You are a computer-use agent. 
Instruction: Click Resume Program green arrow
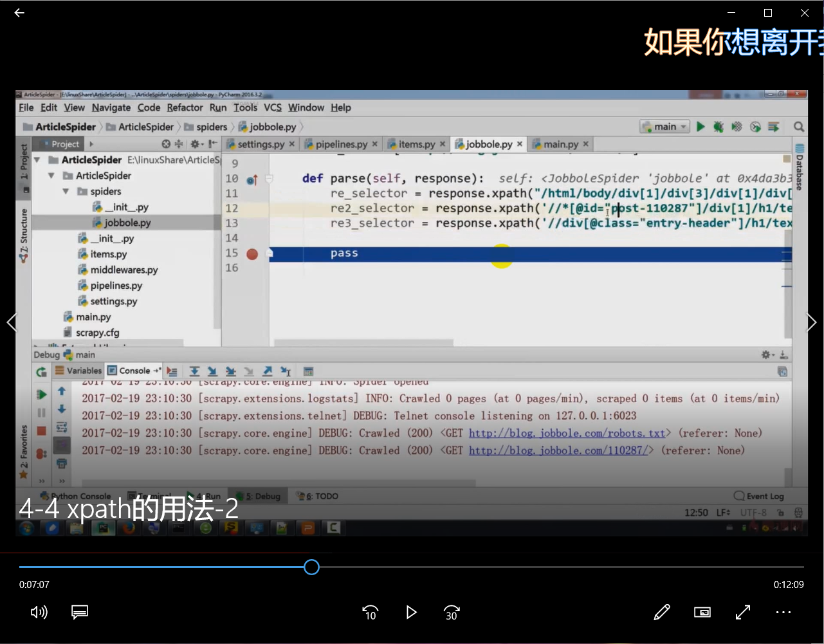42,394
